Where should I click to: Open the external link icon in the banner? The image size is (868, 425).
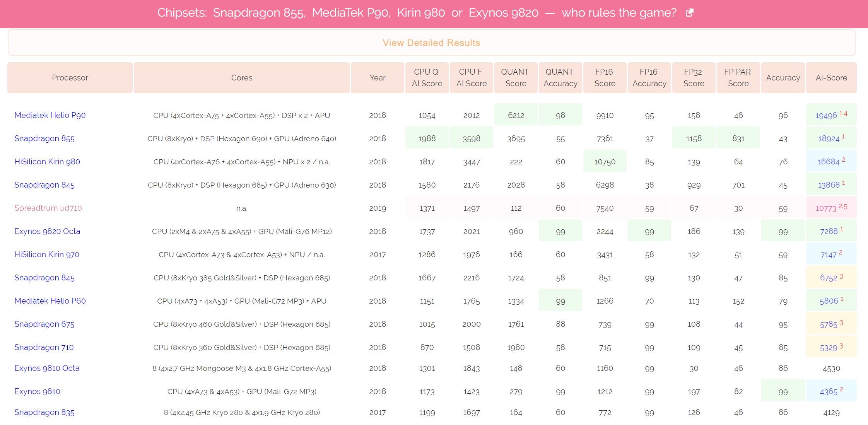click(689, 13)
